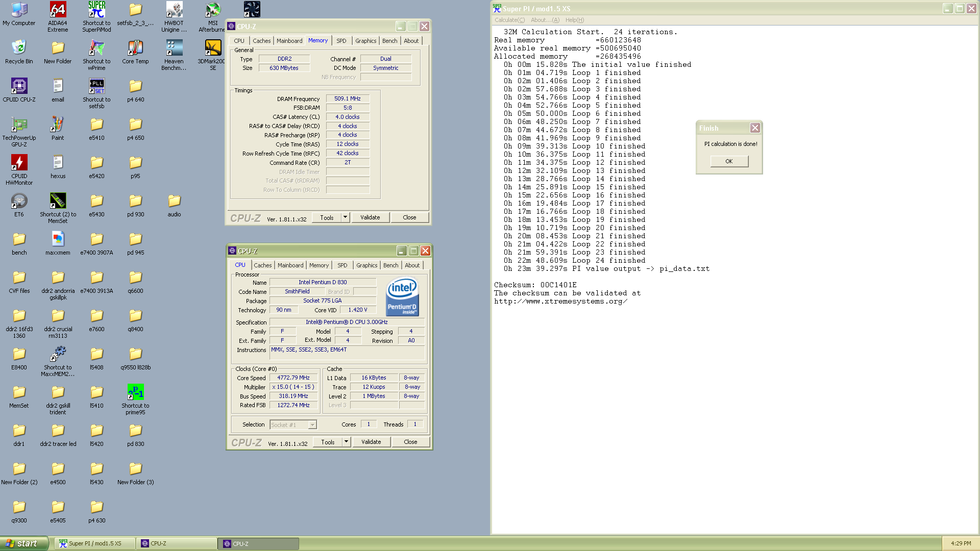Open CPUID CPU-Z desktop icon
The width and height of the screenshot is (980, 551).
[19, 90]
